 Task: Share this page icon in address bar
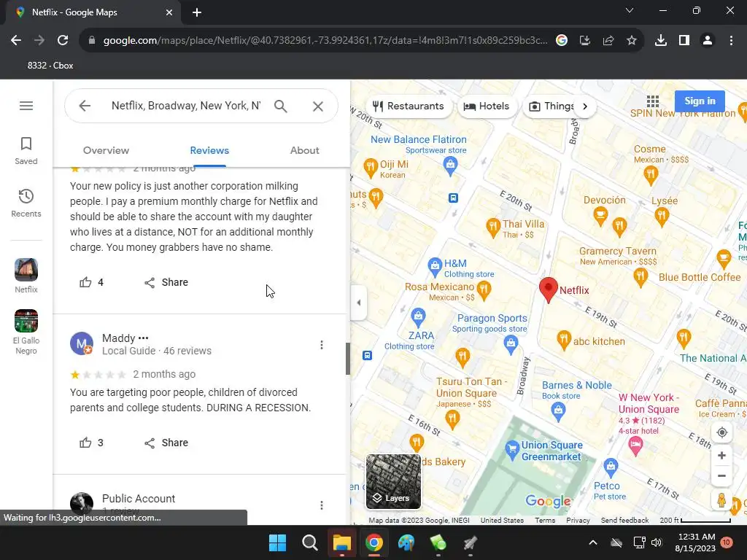608,41
